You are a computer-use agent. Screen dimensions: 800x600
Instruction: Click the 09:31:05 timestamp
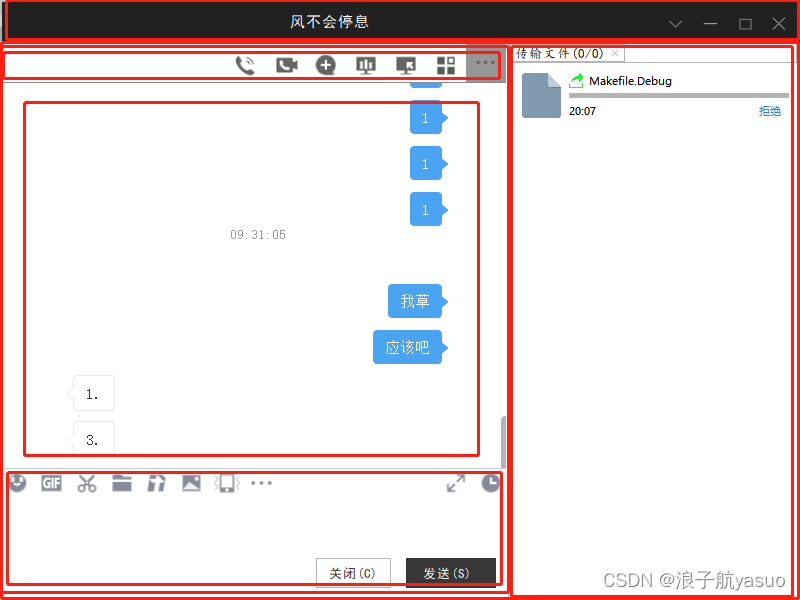point(258,235)
